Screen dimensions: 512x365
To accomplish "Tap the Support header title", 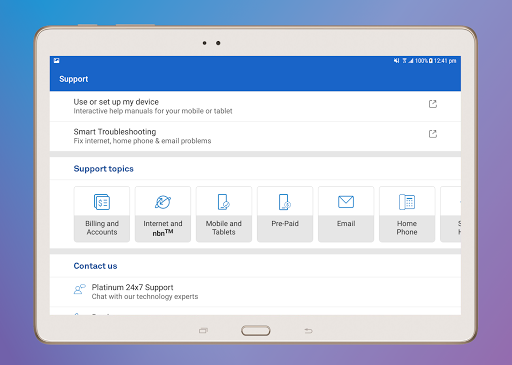I will 74,79.
